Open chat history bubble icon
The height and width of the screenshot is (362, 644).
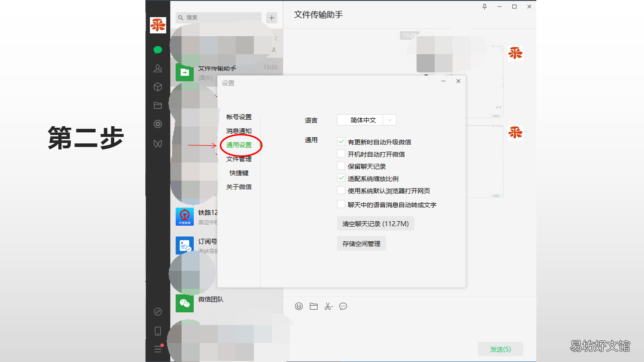coord(343,306)
